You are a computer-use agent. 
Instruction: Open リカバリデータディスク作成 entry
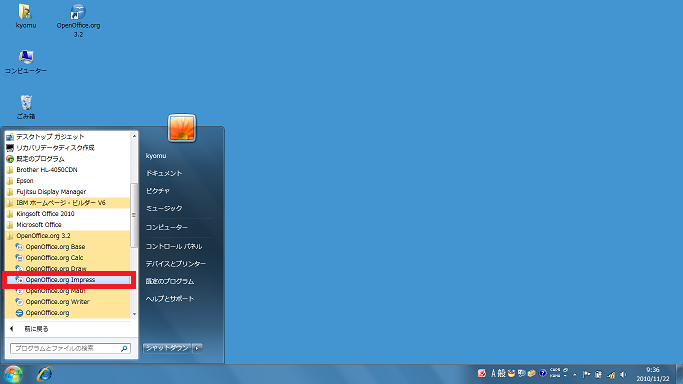tap(68, 148)
